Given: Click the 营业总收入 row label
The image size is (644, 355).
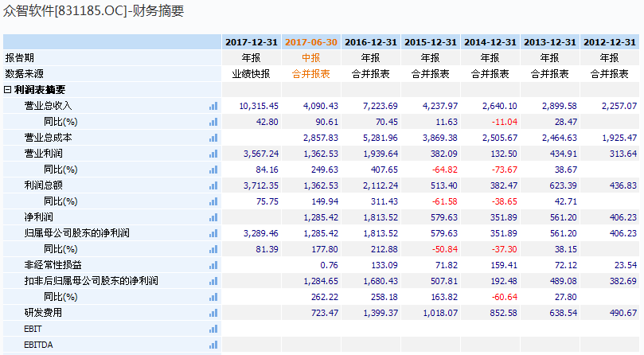Looking at the screenshot, I should click(x=48, y=106).
